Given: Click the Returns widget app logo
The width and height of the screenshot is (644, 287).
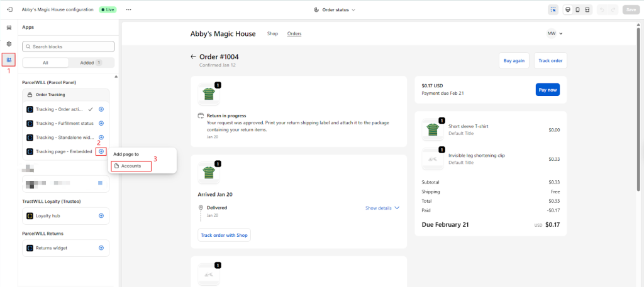Looking at the screenshot, I should click(x=30, y=248).
